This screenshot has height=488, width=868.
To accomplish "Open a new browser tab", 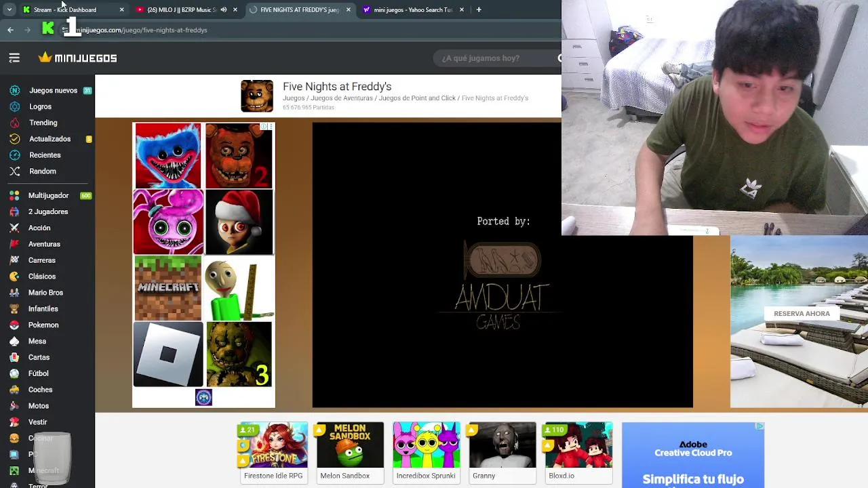I will click(x=479, y=9).
